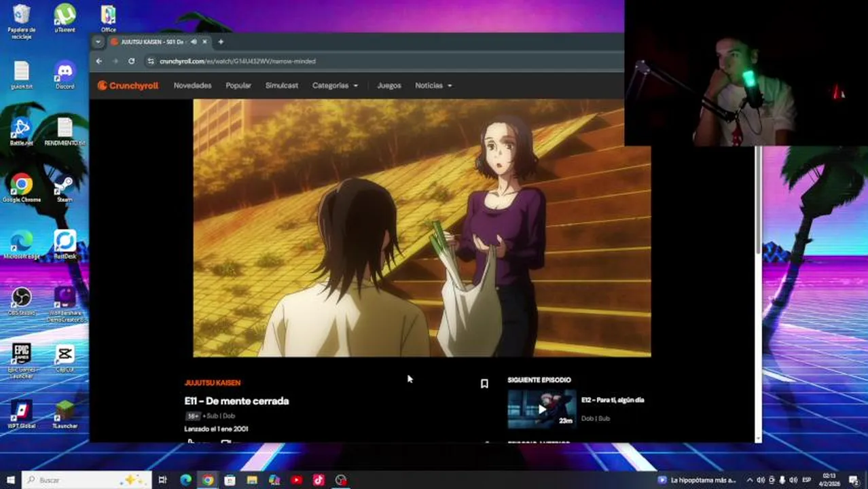Viewport: 868px width, 489px height.
Task: Bookmark the episode with watchlist icon
Action: [x=484, y=384]
